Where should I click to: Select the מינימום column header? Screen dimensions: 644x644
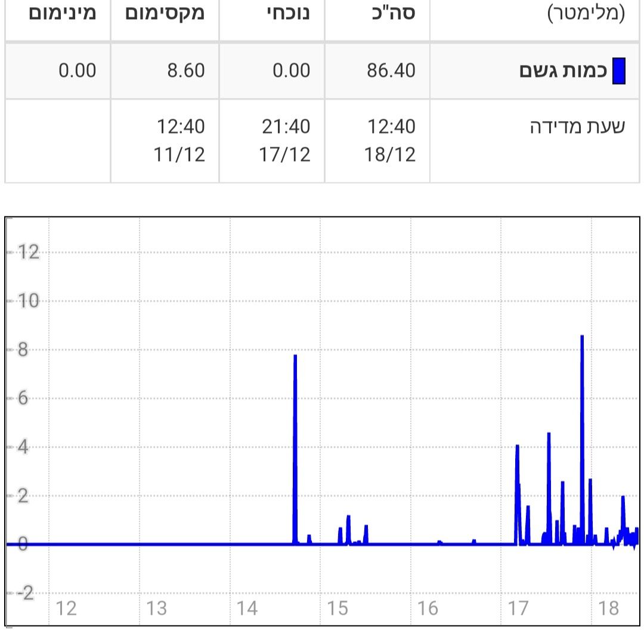click(62, 13)
